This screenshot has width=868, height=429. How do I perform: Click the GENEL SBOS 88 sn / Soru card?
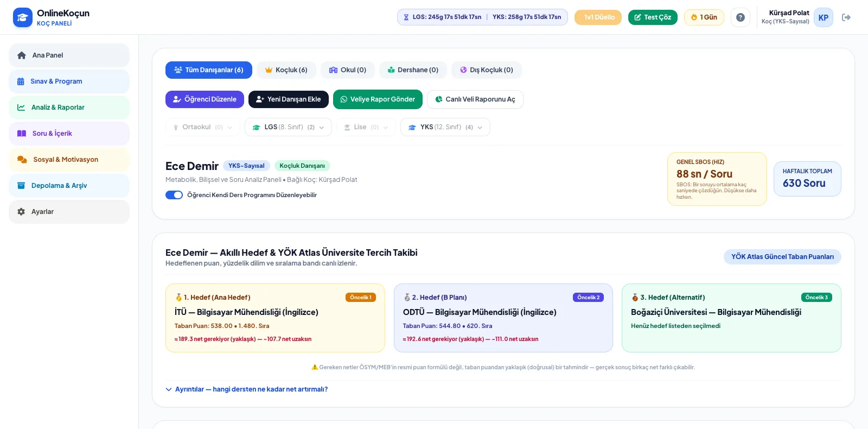717,179
